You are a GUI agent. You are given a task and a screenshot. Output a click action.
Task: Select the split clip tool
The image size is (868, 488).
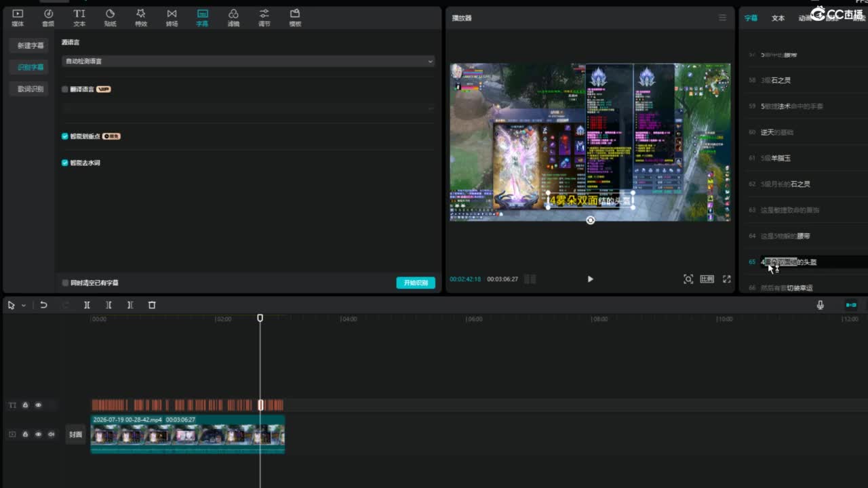(x=87, y=305)
